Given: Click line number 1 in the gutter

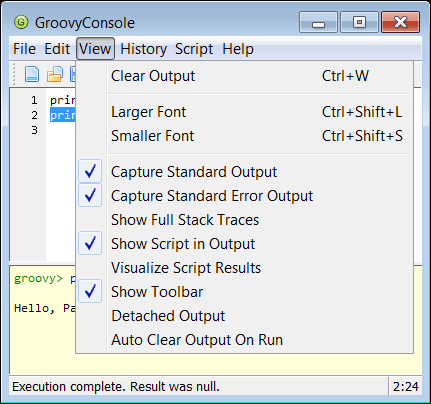Looking at the screenshot, I should click(x=34, y=100).
